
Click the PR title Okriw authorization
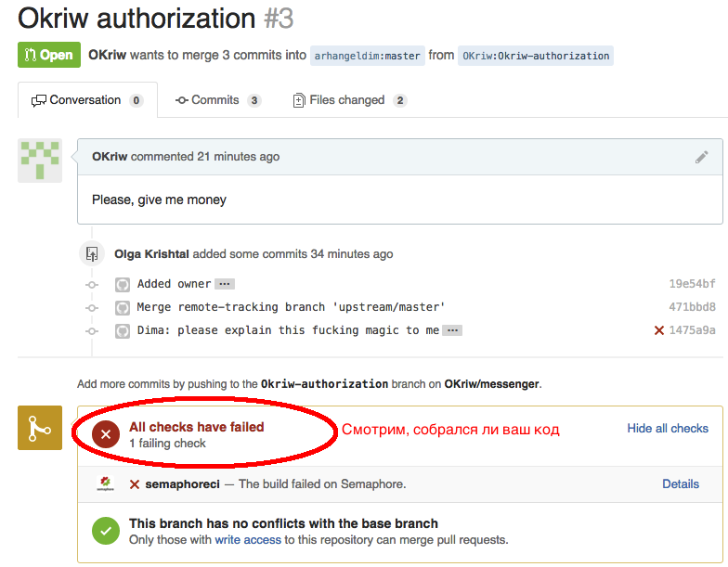[136, 19]
